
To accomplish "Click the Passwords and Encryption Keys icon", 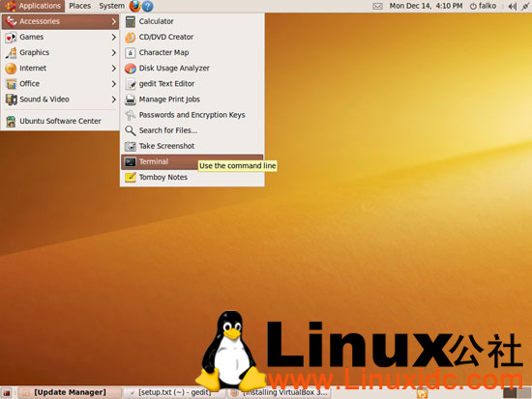I will point(131,115).
